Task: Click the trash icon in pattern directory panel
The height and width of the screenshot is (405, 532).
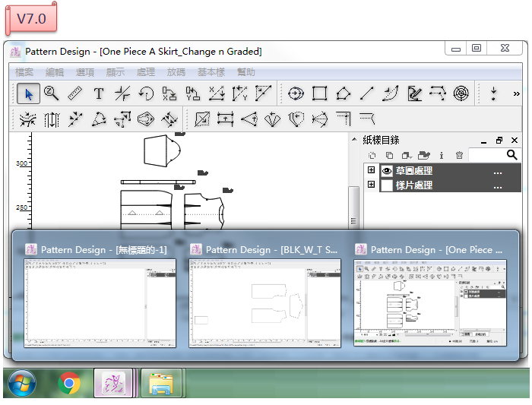Action: pos(459,155)
